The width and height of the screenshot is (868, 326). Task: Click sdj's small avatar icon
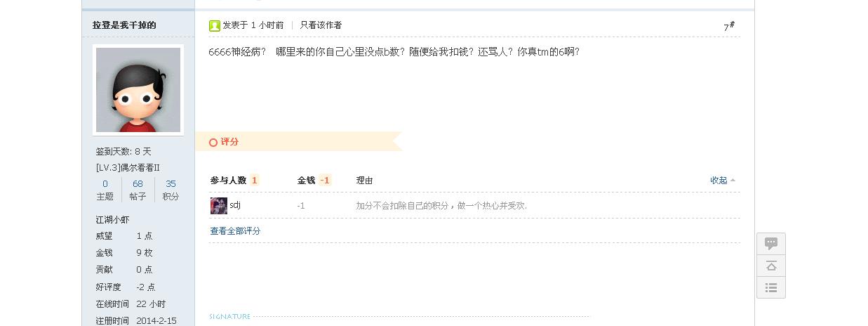click(218, 206)
